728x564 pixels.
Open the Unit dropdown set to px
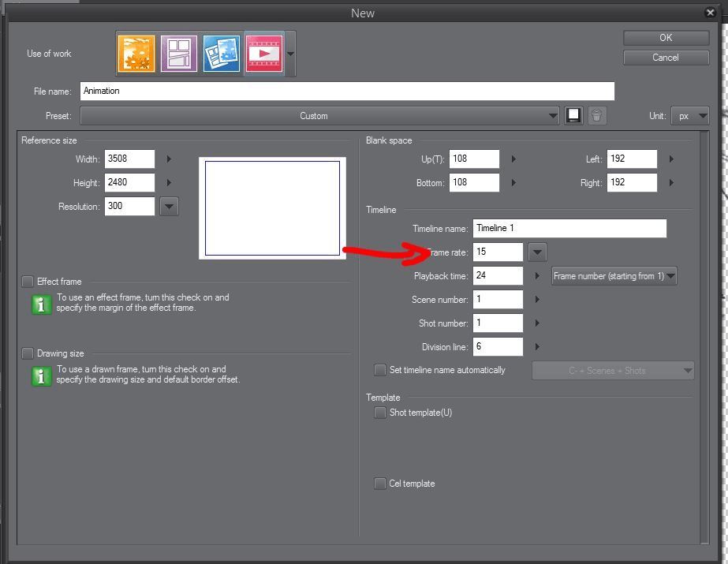pyautogui.click(x=690, y=115)
